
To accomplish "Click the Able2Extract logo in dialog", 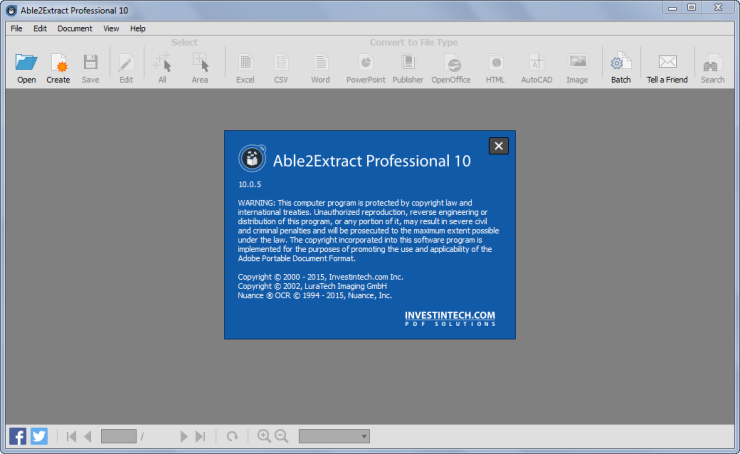I will [252, 159].
